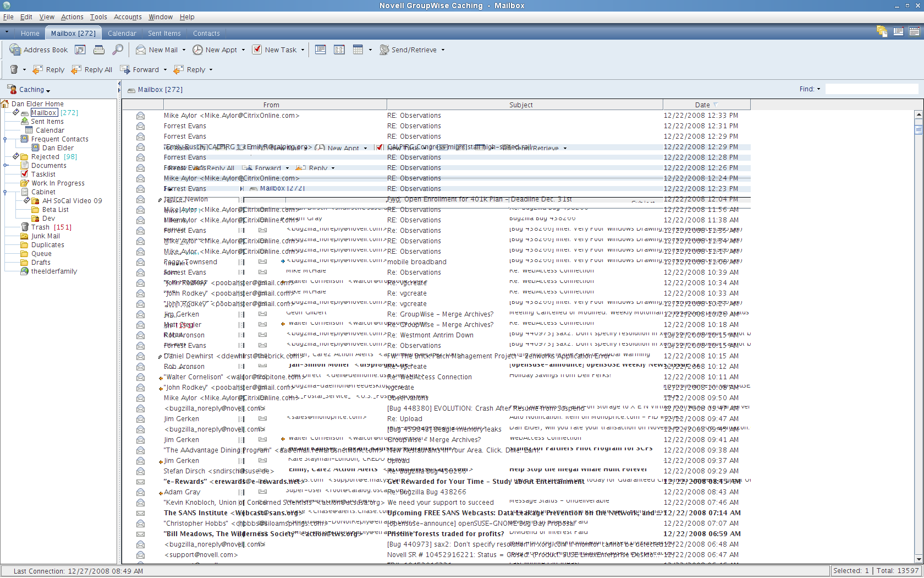Open the Address Book
The height and width of the screenshot is (578, 924).
[x=38, y=50]
